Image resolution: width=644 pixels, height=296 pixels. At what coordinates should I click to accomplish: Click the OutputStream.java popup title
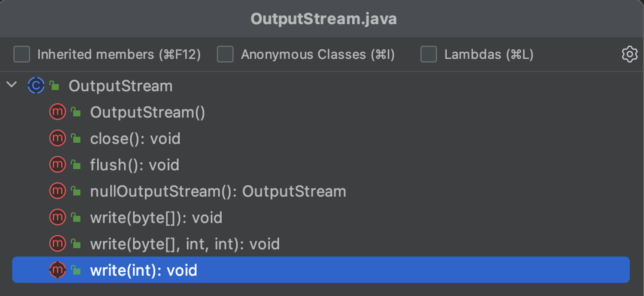pyautogui.click(x=323, y=19)
